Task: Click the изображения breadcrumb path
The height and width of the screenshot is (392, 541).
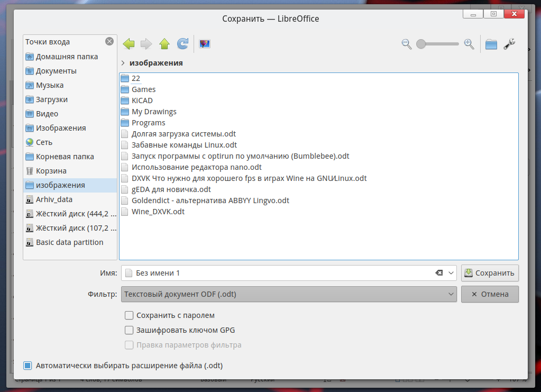Action: [156, 63]
